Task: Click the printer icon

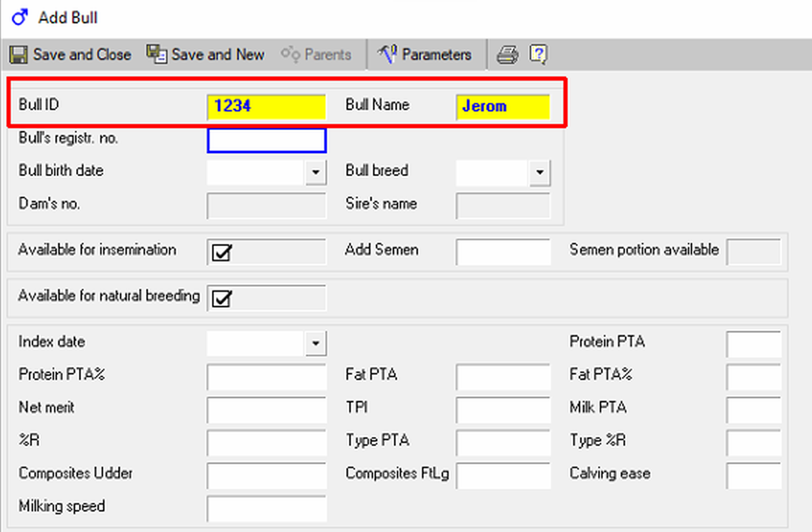Action: (x=507, y=54)
